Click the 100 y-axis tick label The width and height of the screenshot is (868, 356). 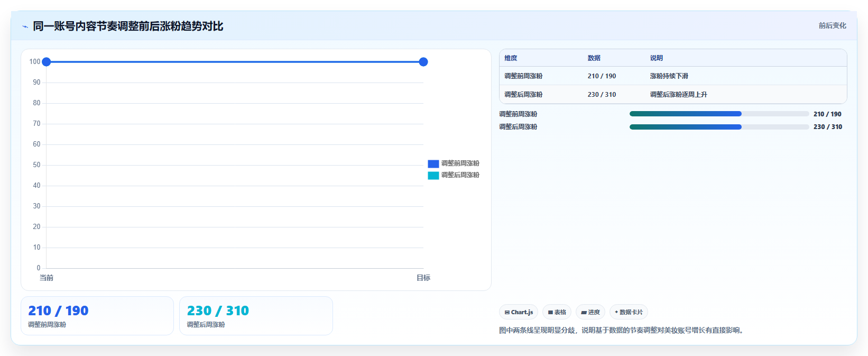coord(35,62)
